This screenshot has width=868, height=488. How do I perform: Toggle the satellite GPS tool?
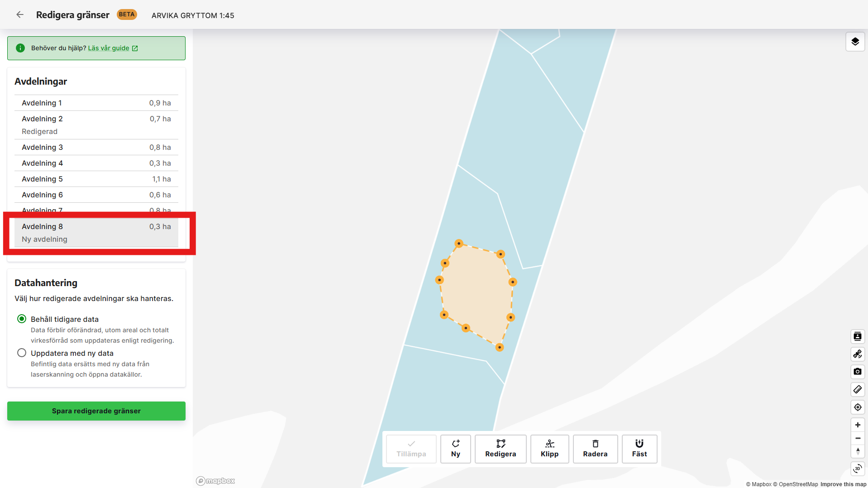[857, 354]
